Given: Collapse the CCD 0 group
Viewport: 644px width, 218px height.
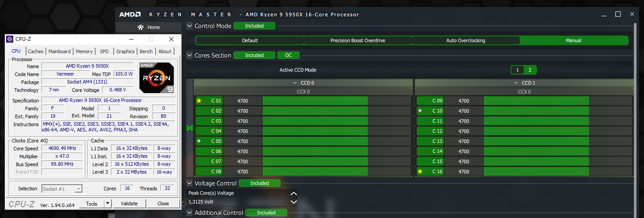Looking at the screenshot, I should tap(295, 83).
